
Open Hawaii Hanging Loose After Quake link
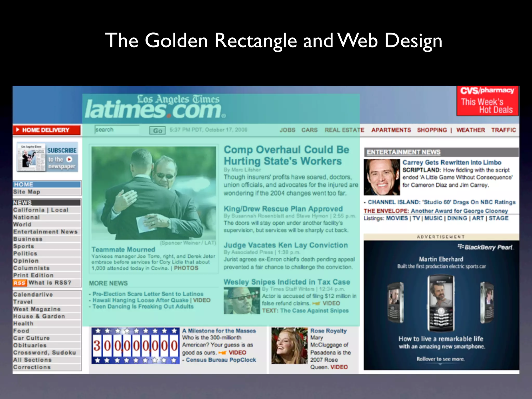click(140, 300)
